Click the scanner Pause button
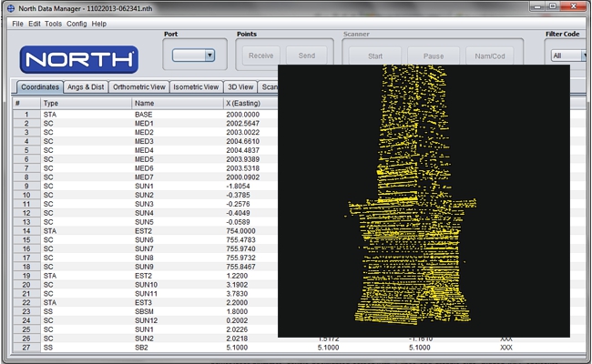 pyautogui.click(x=434, y=56)
